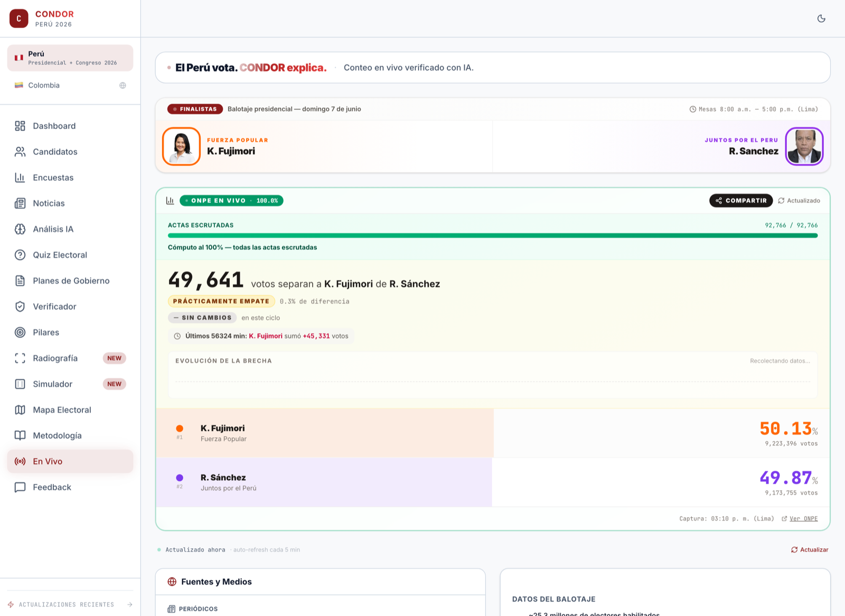Click the En Vivo broadcast icon
This screenshot has height=616, width=845.
20,461
